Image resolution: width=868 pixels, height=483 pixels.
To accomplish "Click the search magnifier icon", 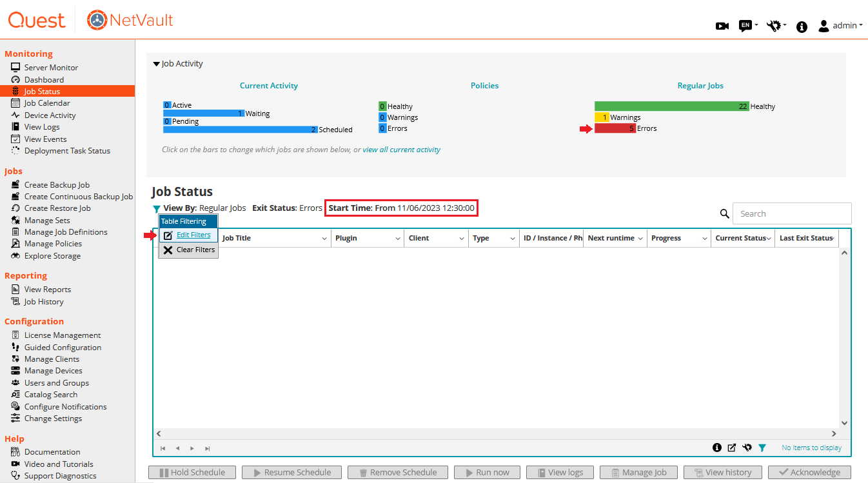I will [x=725, y=214].
